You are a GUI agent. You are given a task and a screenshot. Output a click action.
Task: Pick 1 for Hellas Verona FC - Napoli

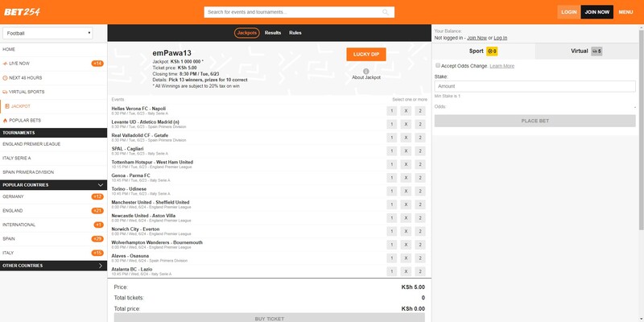[392, 111]
